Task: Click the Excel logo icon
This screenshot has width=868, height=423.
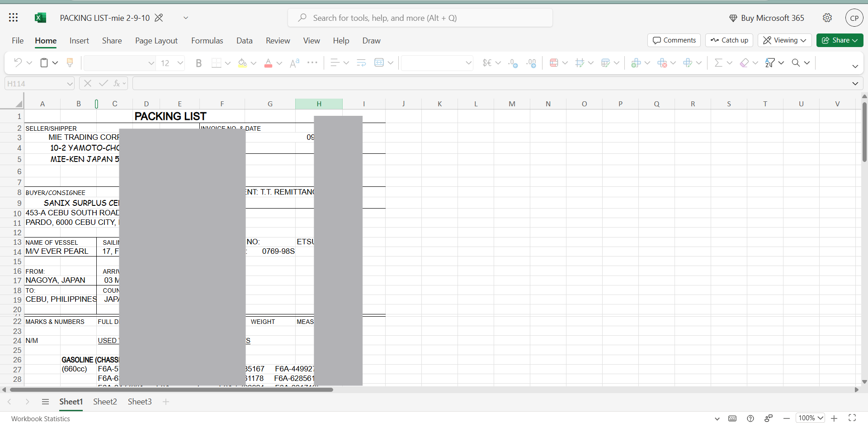Action: point(40,18)
